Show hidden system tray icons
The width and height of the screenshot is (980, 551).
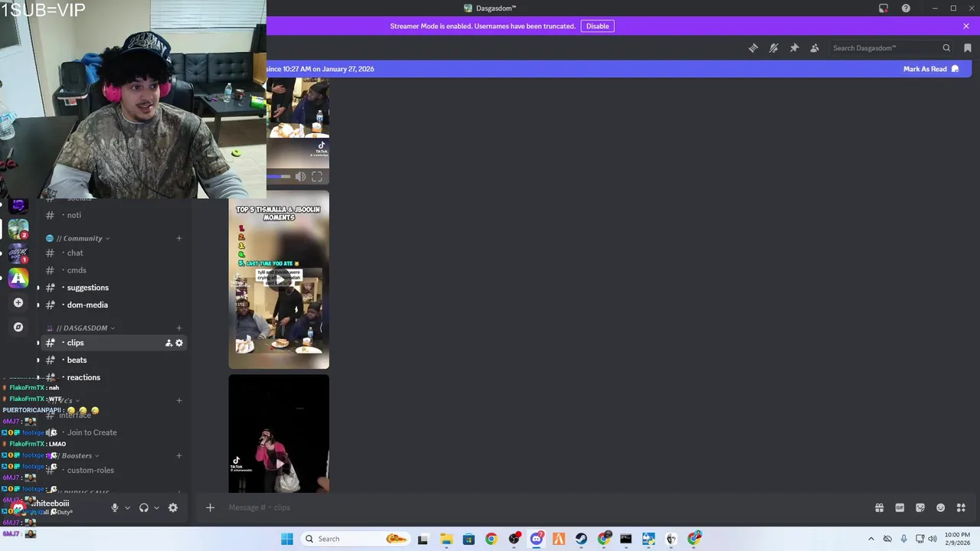point(871,539)
